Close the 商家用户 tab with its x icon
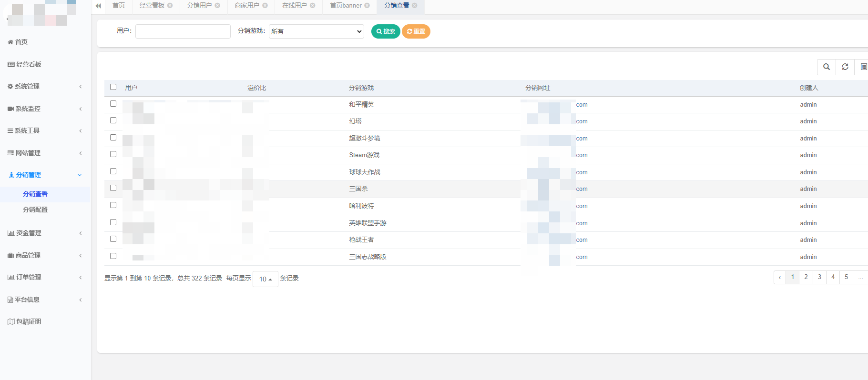 (x=265, y=6)
